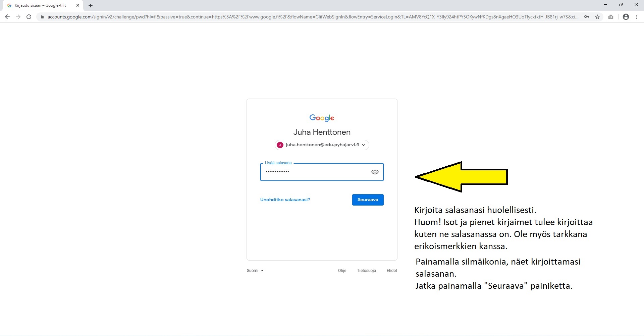Open the Ohje help link
Image resolution: width=644 pixels, height=336 pixels.
(342, 271)
